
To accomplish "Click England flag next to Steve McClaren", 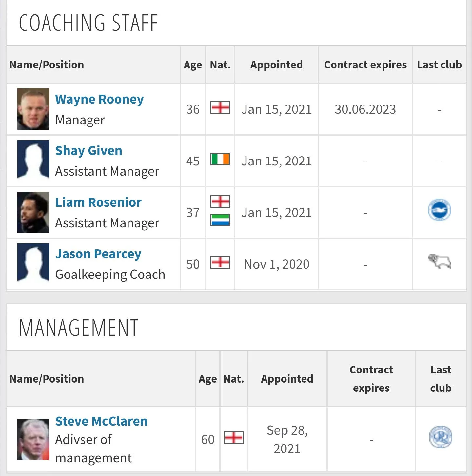I will 233,438.
